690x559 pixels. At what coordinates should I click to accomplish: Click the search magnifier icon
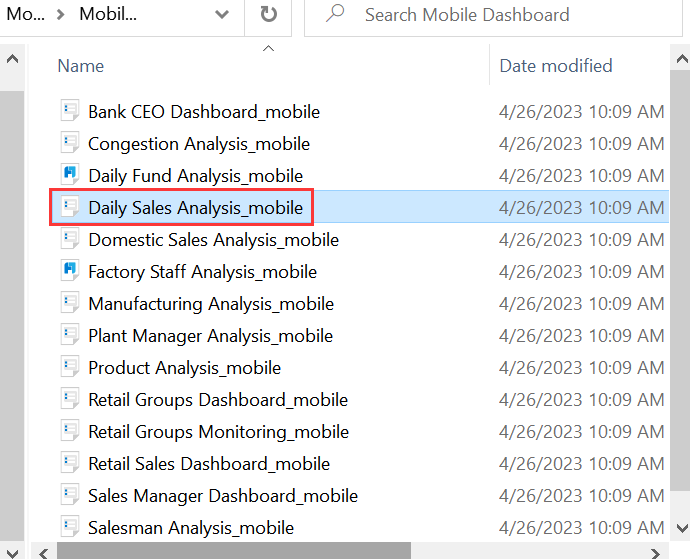[x=335, y=14]
